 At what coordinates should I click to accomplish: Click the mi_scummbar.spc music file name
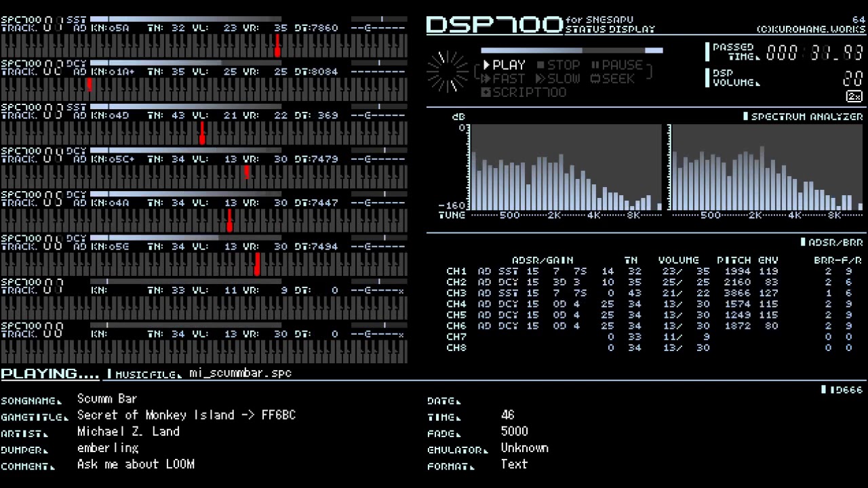pos(241,373)
